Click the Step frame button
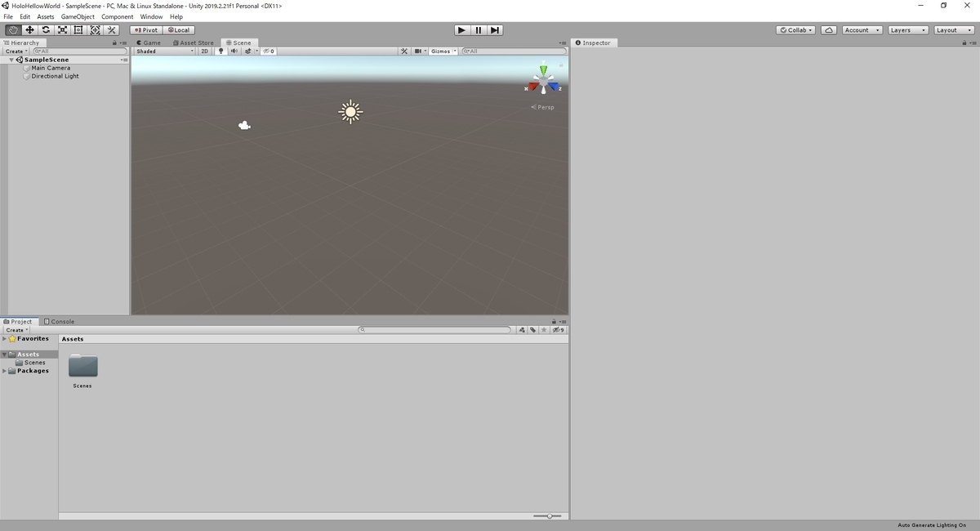The width and height of the screenshot is (980, 531). (495, 30)
